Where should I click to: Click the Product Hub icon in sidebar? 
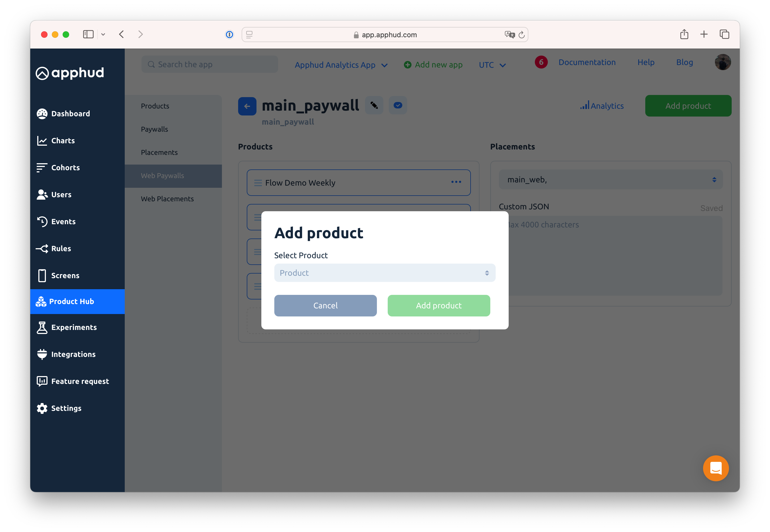coord(42,301)
